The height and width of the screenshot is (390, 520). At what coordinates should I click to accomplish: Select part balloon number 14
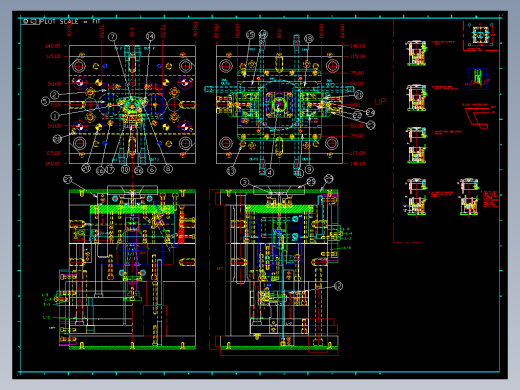[150, 36]
